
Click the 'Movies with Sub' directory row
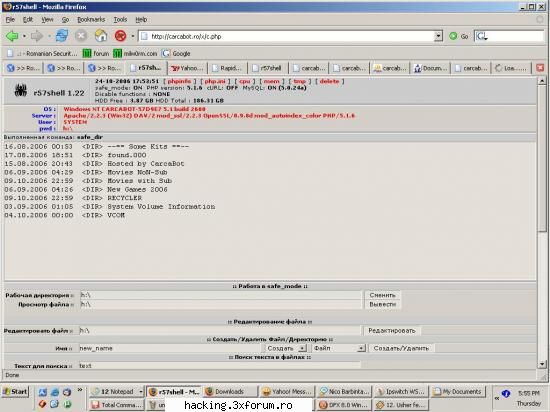[88, 181]
